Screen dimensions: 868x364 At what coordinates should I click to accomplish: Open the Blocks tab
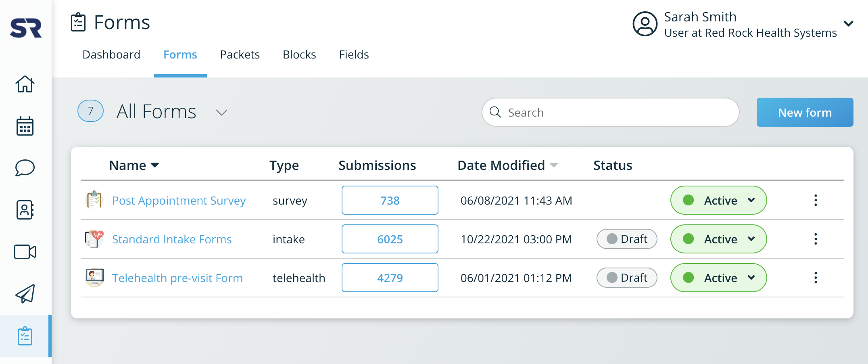pyautogui.click(x=299, y=54)
